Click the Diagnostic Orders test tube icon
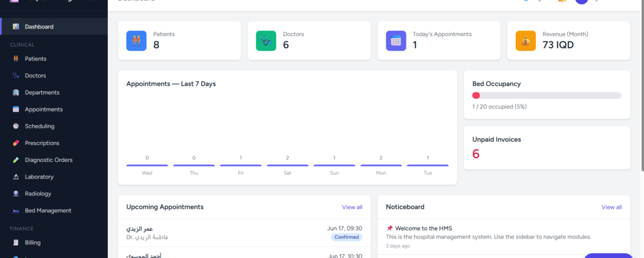 click(x=16, y=160)
